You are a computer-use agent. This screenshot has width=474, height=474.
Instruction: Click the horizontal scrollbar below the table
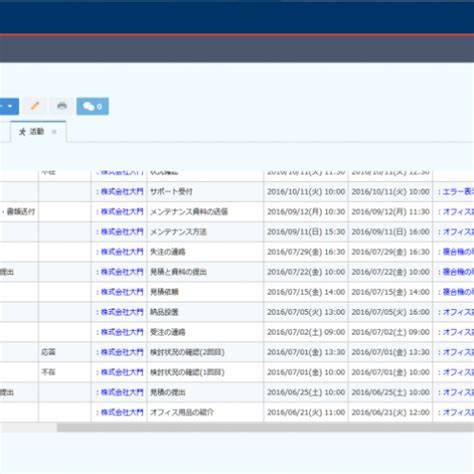click(265, 428)
